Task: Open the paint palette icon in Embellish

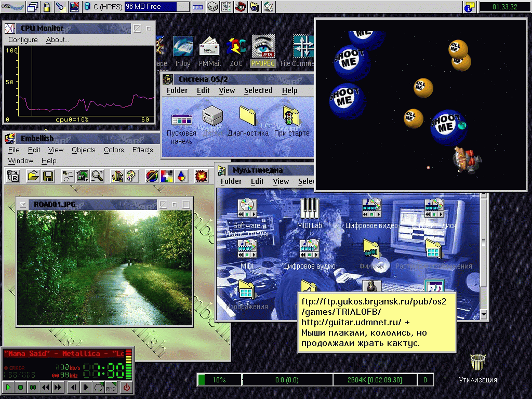Action: click(x=131, y=176)
